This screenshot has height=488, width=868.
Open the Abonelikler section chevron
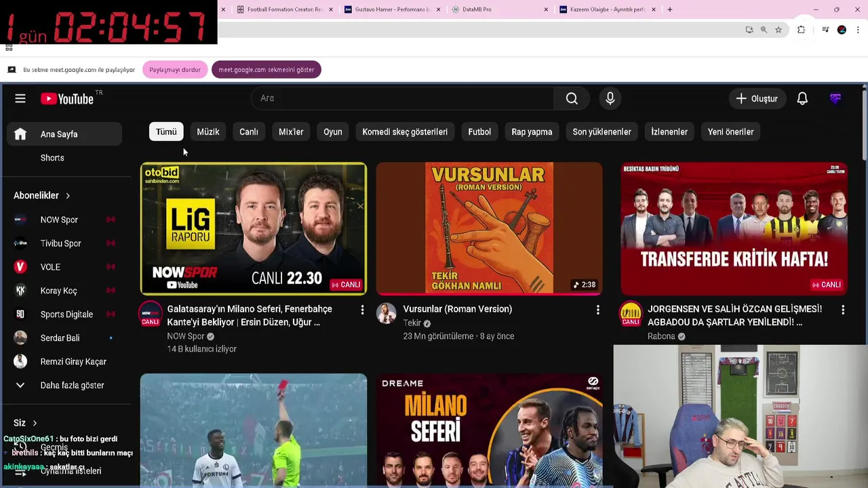[x=68, y=196]
